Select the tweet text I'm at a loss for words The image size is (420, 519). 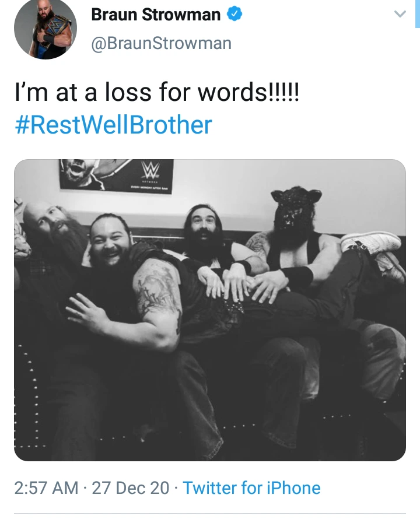pos(157,92)
